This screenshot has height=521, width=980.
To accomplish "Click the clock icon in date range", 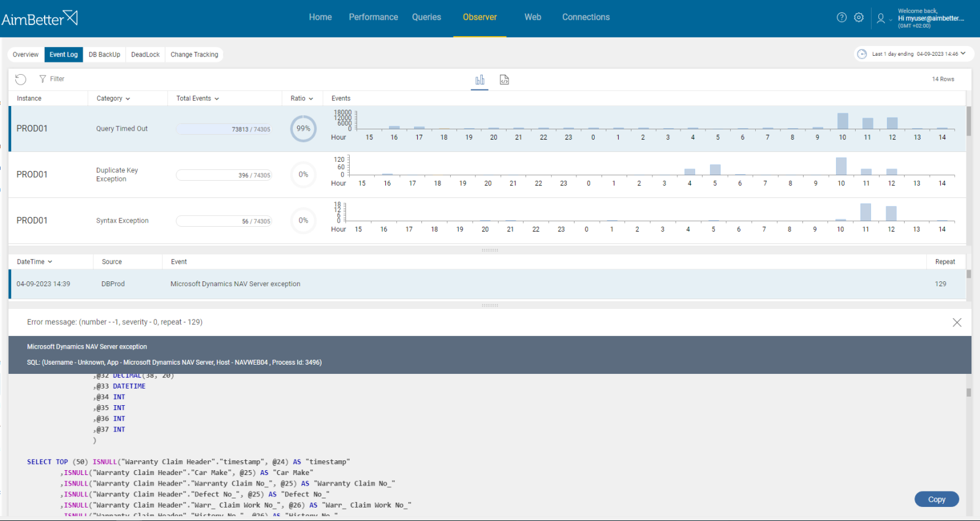I will tap(862, 54).
